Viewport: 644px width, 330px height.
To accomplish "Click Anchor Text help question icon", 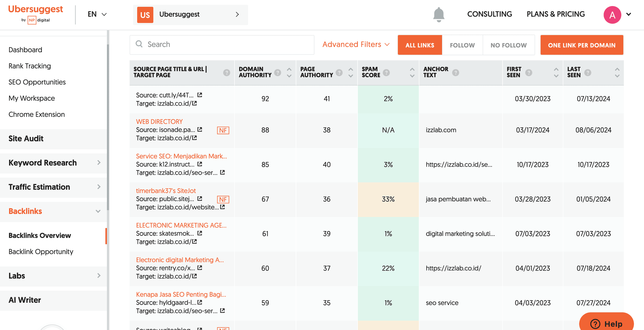I will click(455, 73).
